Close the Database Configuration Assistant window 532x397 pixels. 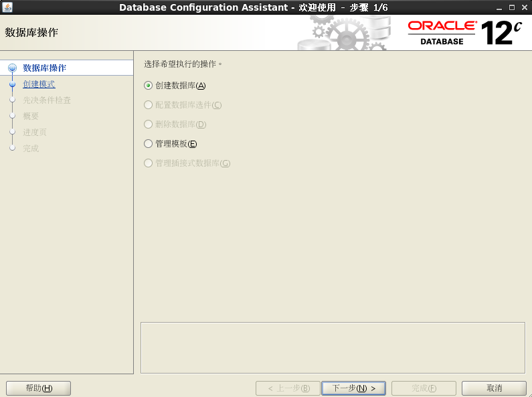coord(525,7)
